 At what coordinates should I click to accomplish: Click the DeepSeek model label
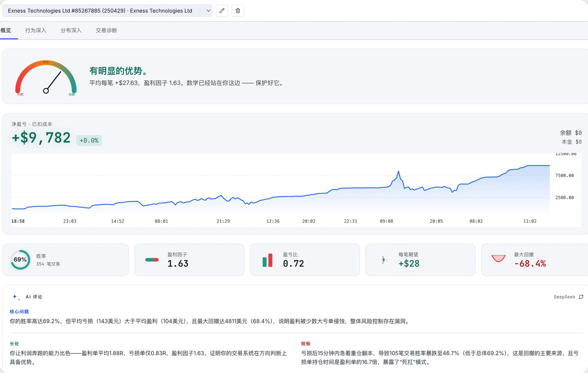coord(564,297)
